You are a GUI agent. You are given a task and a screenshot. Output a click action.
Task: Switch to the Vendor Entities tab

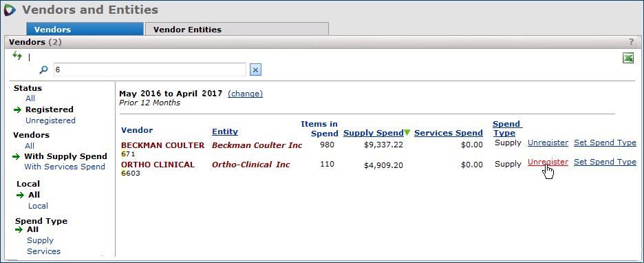coord(237,29)
